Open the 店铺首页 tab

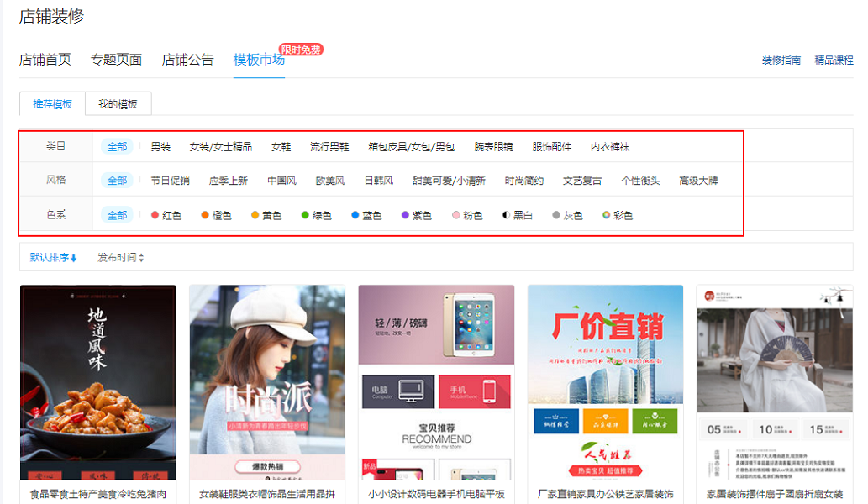click(45, 60)
